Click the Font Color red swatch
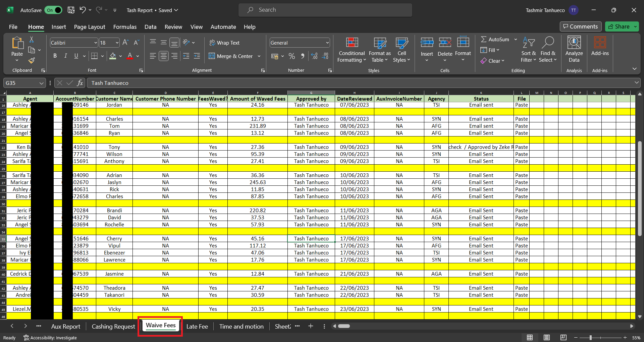The image size is (644, 342). tap(130, 56)
